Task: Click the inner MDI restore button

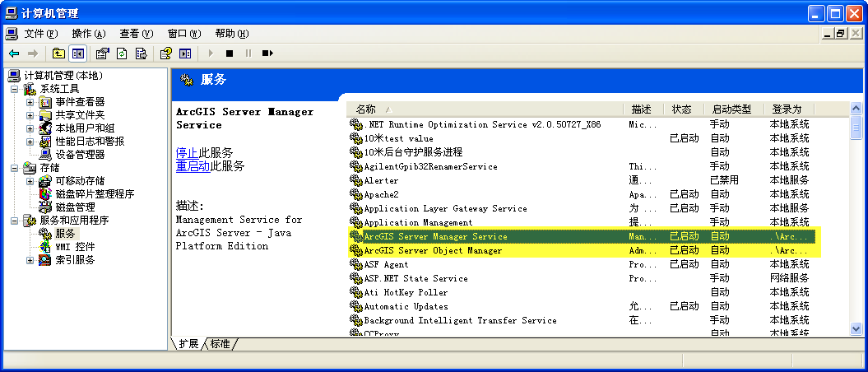Action: 842,34
